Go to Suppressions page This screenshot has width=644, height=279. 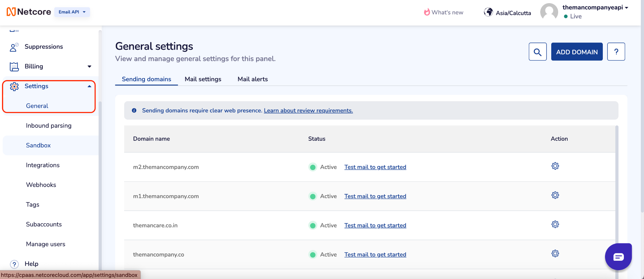click(44, 47)
